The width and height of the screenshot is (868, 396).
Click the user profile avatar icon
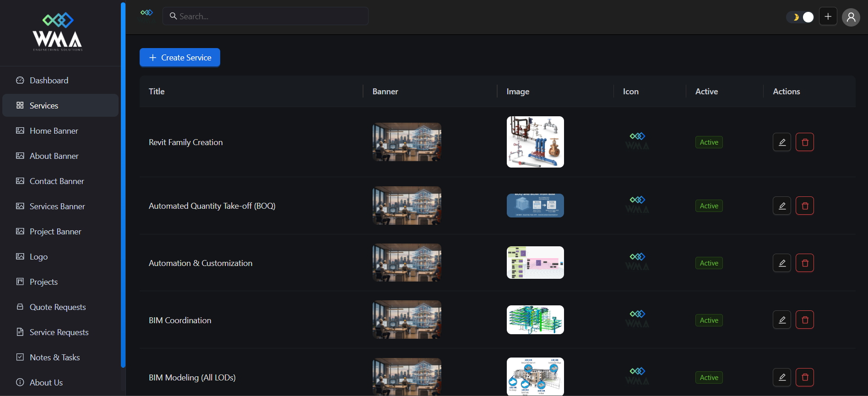[851, 17]
